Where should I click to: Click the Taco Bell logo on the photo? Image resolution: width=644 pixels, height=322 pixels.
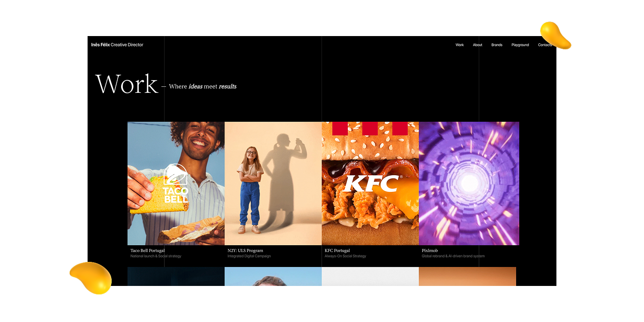pos(176,183)
